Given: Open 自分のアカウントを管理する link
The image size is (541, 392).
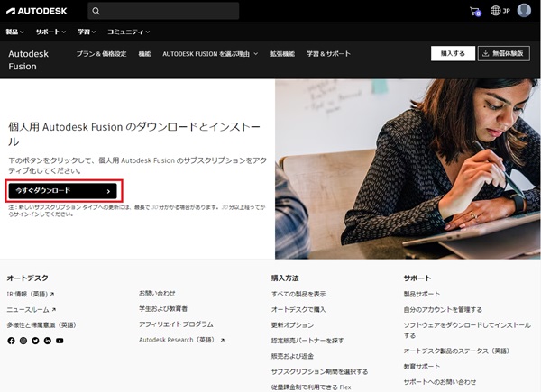Looking at the screenshot, I should pos(443,310).
